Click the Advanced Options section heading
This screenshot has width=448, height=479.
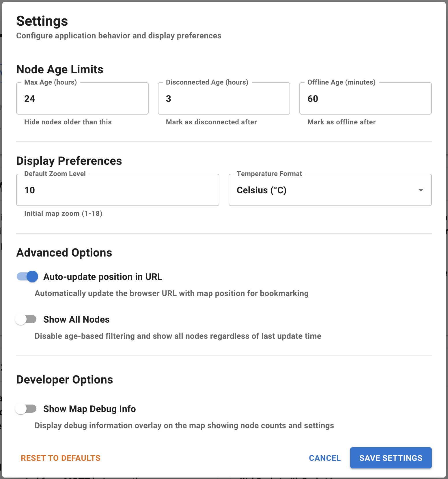tap(64, 252)
